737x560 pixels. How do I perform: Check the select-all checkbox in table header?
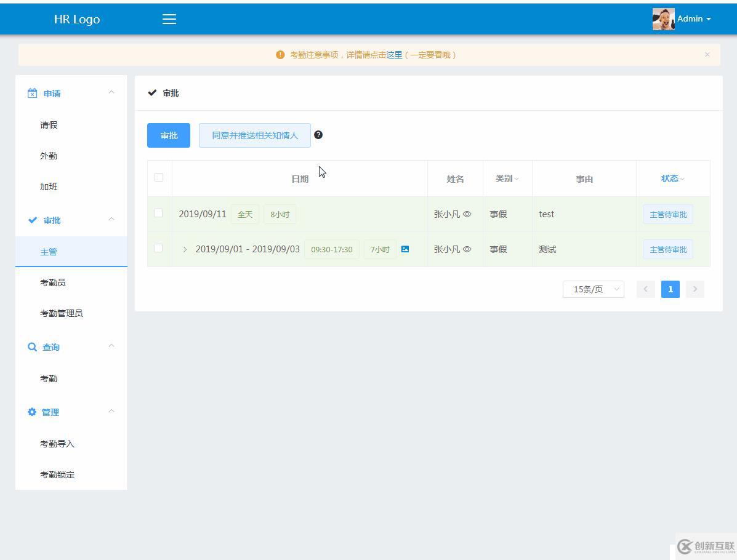(159, 177)
